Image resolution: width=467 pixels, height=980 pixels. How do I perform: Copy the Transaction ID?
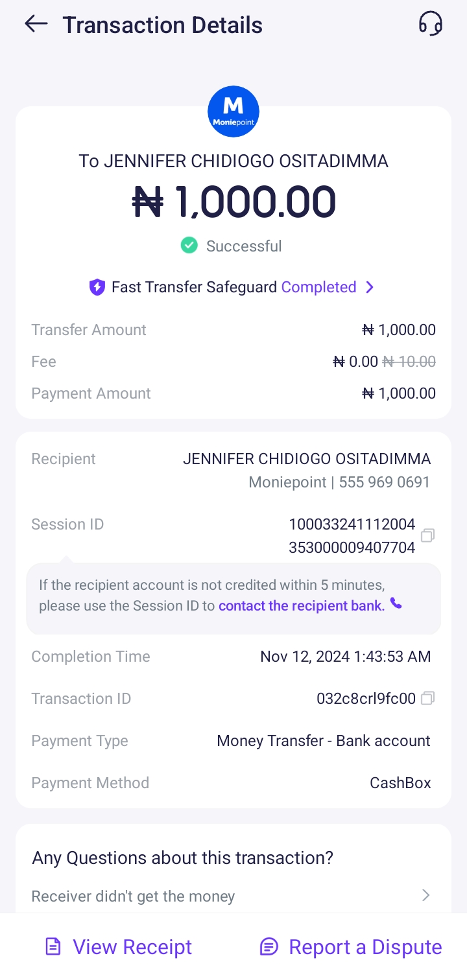427,698
